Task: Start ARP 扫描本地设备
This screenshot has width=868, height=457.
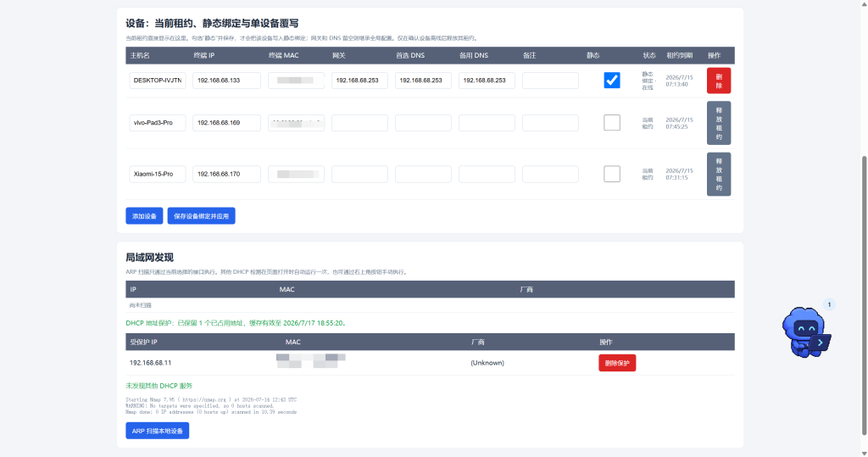Action: tap(157, 431)
